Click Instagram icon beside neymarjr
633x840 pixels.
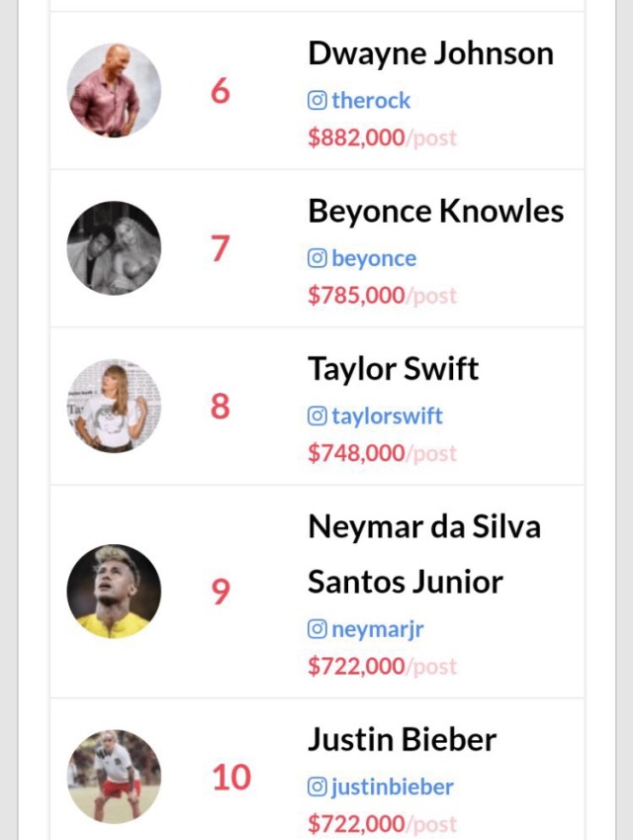coord(317,629)
